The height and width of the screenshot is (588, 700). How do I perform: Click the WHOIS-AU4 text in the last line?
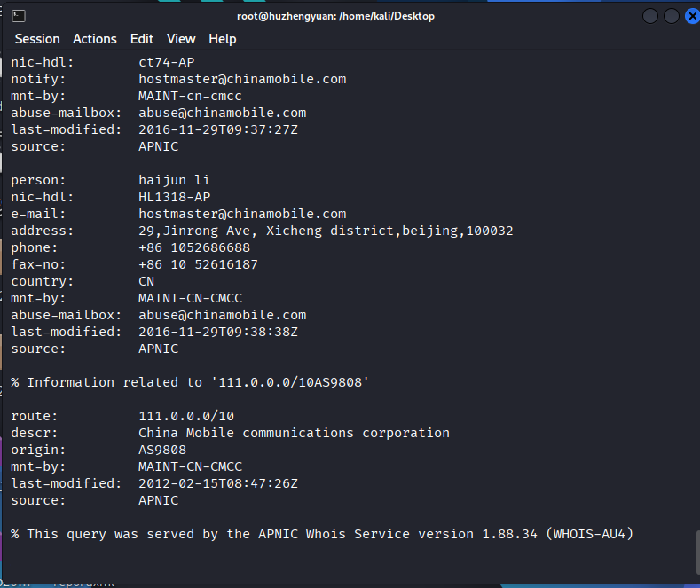coord(591,534)
